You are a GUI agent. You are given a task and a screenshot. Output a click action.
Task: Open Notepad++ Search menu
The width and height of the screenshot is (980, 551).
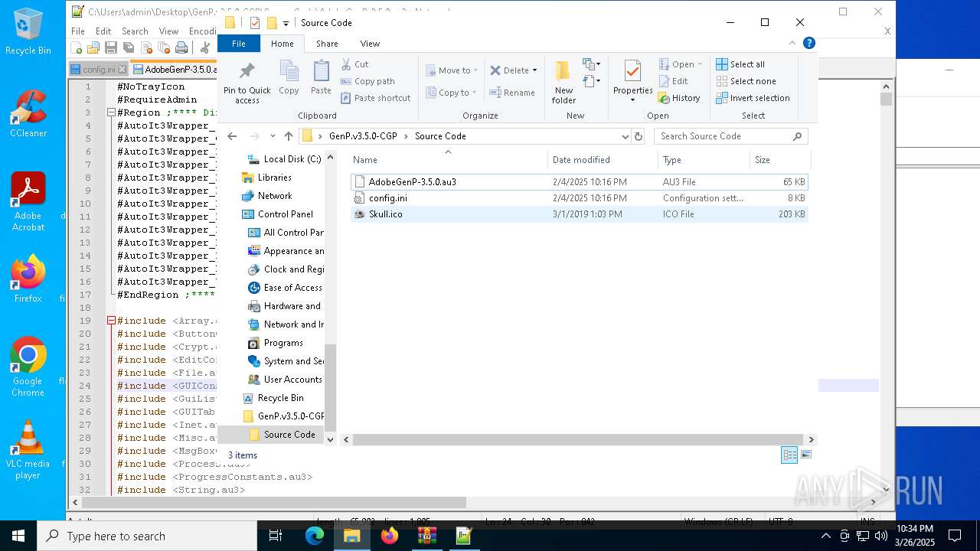(135, 31)
